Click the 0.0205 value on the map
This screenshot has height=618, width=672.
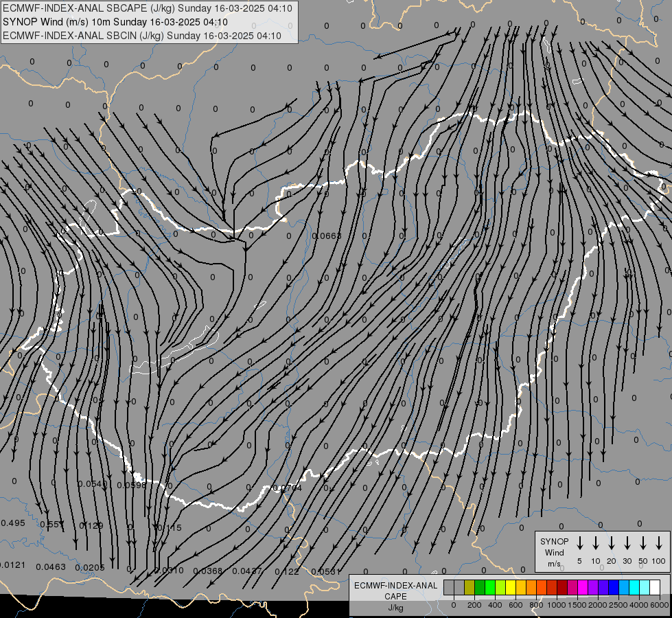pyautogui.click(x=90, y=567)
